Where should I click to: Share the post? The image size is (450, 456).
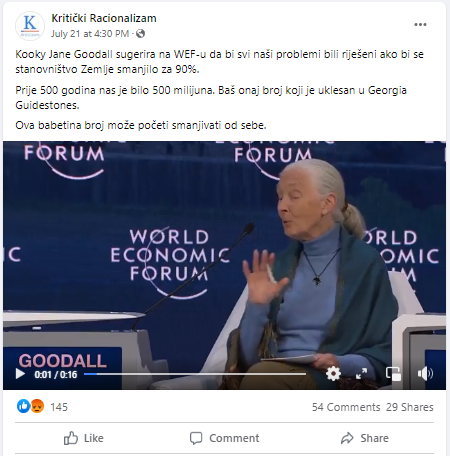click(x=365, y=438)
